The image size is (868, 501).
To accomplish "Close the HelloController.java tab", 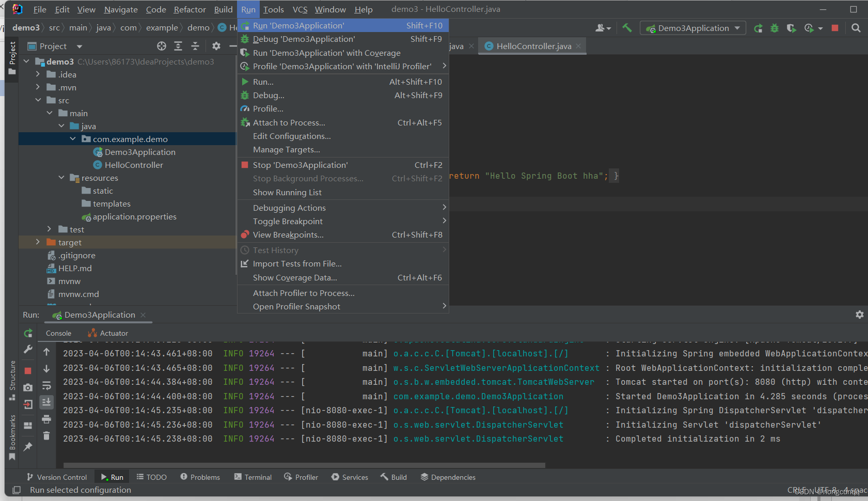I will click(x=578, y=46).
